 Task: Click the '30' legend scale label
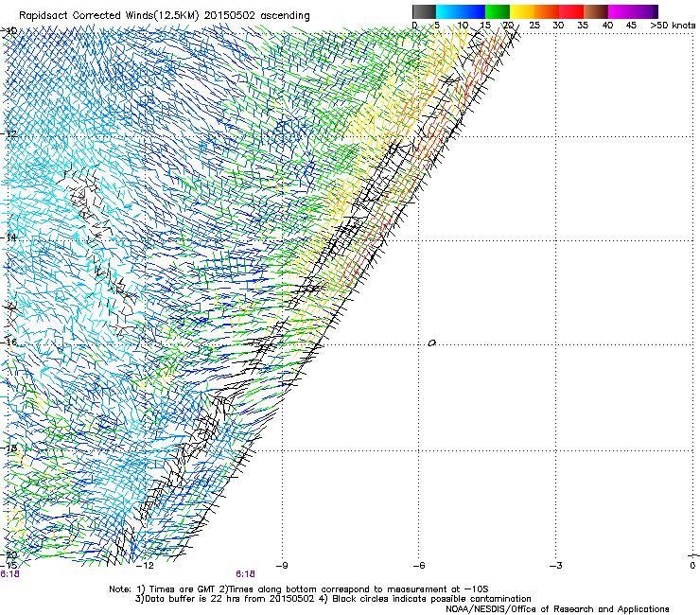point(558,26)
